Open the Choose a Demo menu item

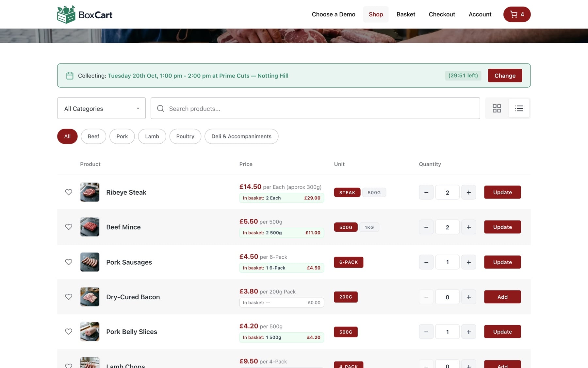(x=334, y=14)
